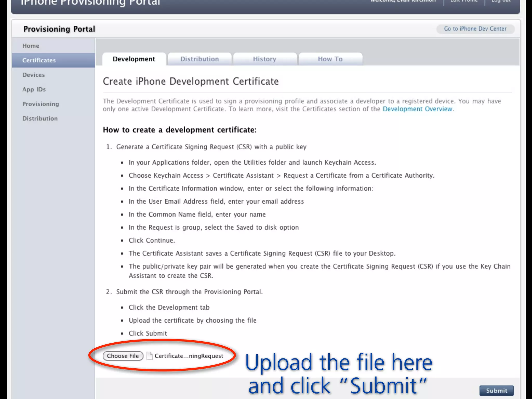Click the Certificate...ningRequest file name
This screenshot has width=532, height=399.
coord(189,356)
